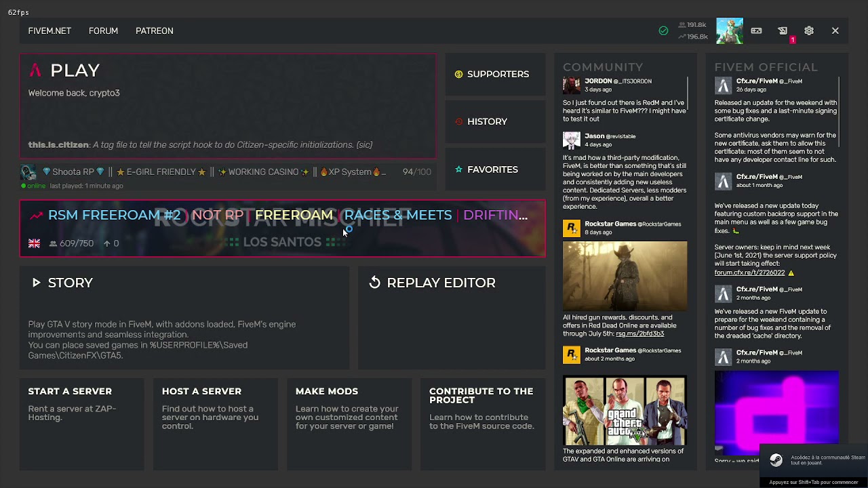Open forum.cfx.re/t/2726022 link

point(749,272)
